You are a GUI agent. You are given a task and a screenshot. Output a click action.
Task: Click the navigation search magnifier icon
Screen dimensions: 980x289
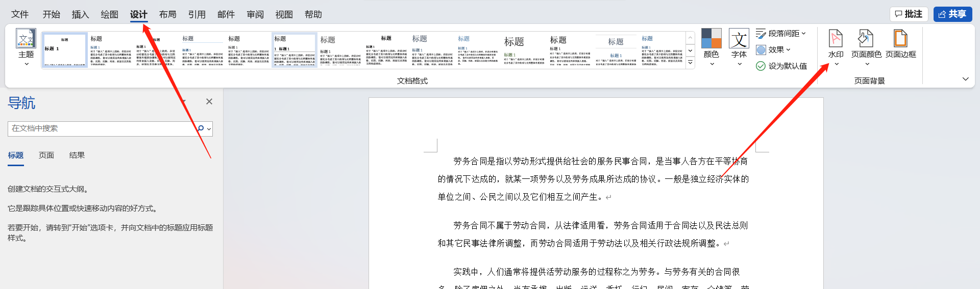[201, 128]
